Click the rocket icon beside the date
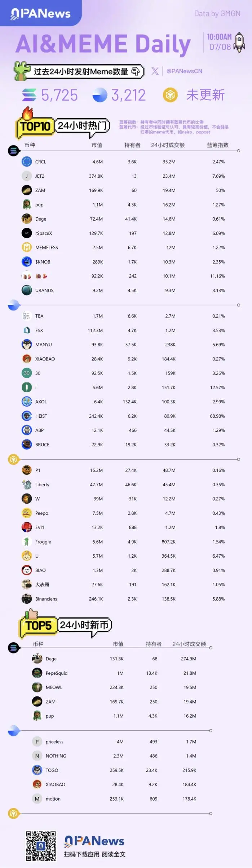This screenshot has height=868, width=252. tap(239, 42)
